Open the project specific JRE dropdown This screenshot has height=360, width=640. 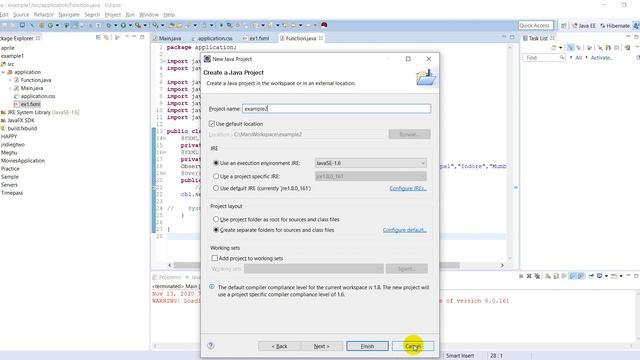coord(371,176)
